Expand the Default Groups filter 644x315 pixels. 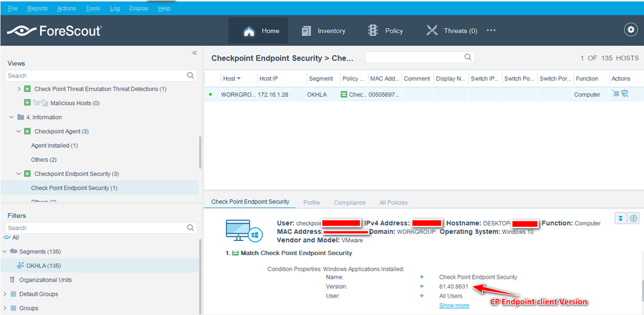(5, 294)
